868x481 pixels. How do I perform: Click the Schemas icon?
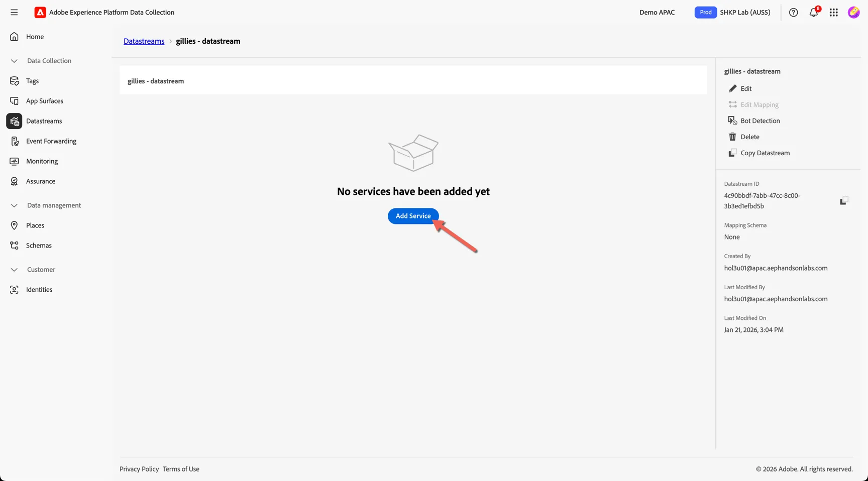coord(14,246)
